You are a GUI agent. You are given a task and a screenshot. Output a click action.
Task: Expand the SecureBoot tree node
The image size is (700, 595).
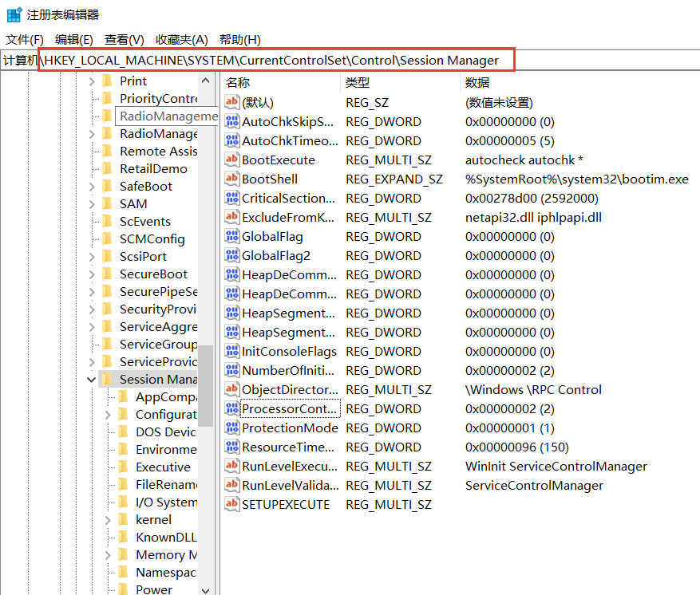coord(92,274)
